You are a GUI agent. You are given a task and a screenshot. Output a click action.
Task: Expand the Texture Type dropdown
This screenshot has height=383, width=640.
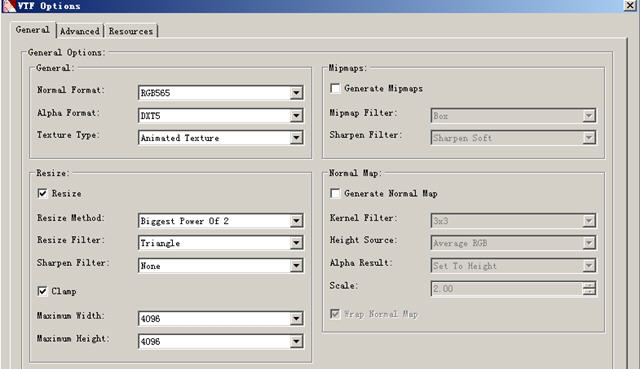click(x=221, y=138)
